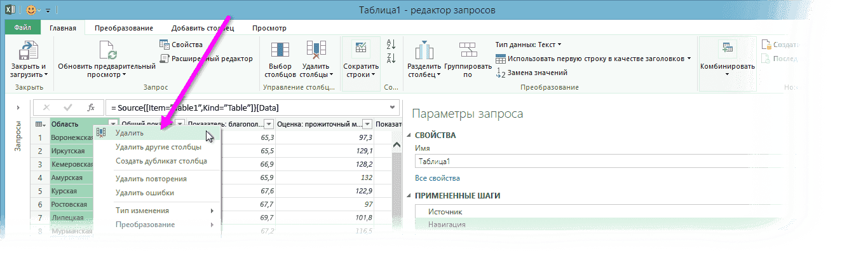Click the Reduce Rows icon

(360, 50)
